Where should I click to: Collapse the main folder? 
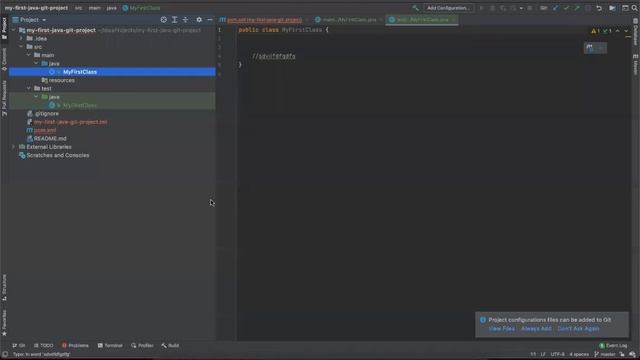(29, 55)
